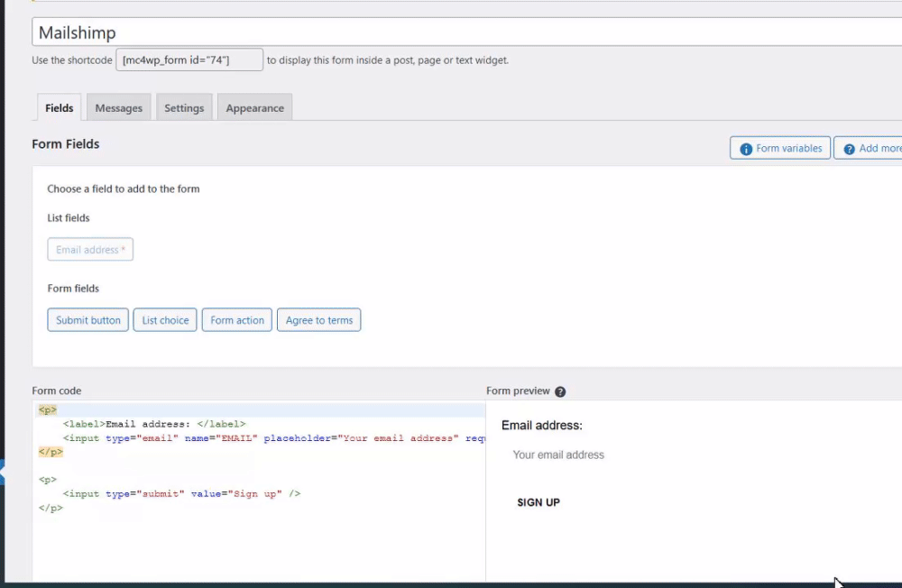Image resolution: width=902 pixels, height=588 pixels.
Task: Click the 'Form preview' label
Action: (x=519, y=390)
